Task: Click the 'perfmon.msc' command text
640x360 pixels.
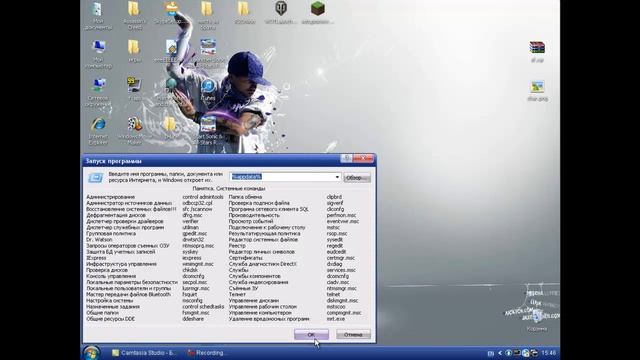Action: tap(341, 215)
